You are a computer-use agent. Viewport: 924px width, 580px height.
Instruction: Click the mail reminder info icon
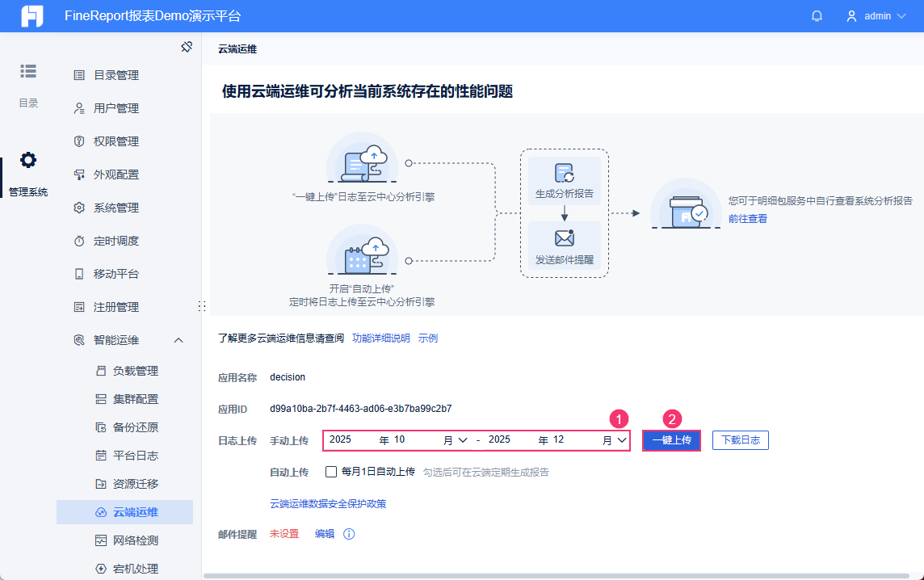pos(349,534)
